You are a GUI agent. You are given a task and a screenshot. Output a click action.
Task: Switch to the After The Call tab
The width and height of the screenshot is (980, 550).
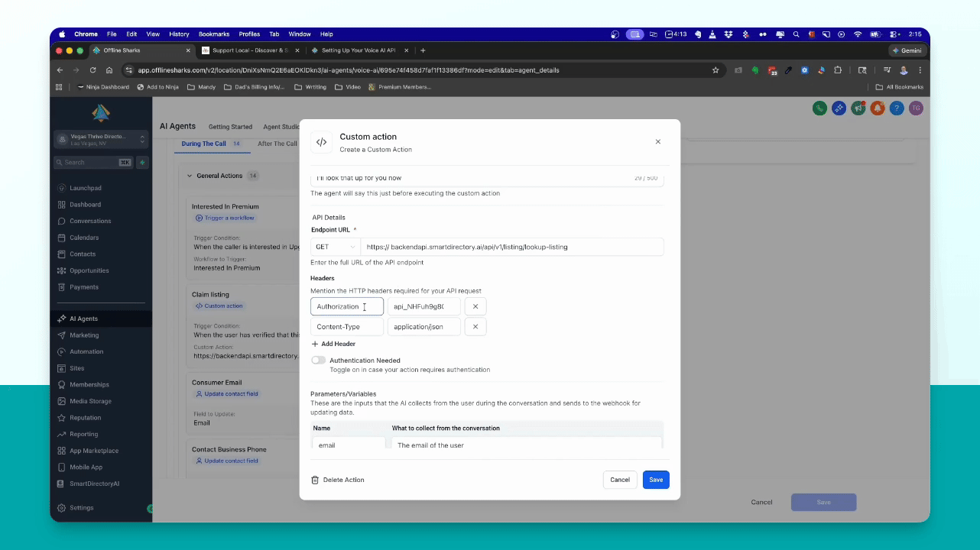coord(277,144)
